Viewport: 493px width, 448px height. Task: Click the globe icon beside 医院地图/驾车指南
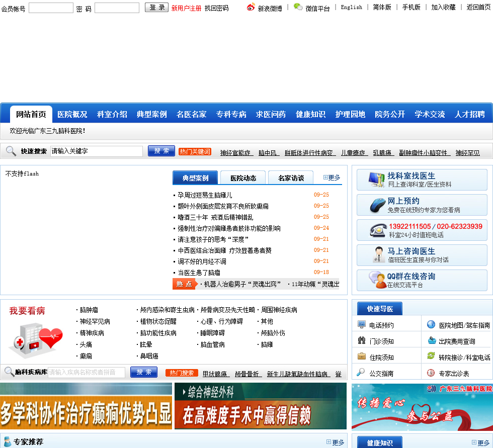click(x=431, y=324)
